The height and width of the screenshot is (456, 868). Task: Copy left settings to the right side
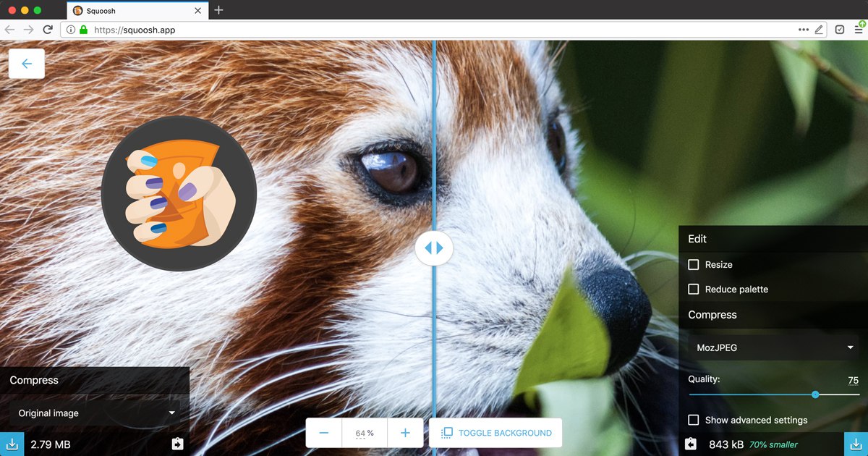(178, 444)
